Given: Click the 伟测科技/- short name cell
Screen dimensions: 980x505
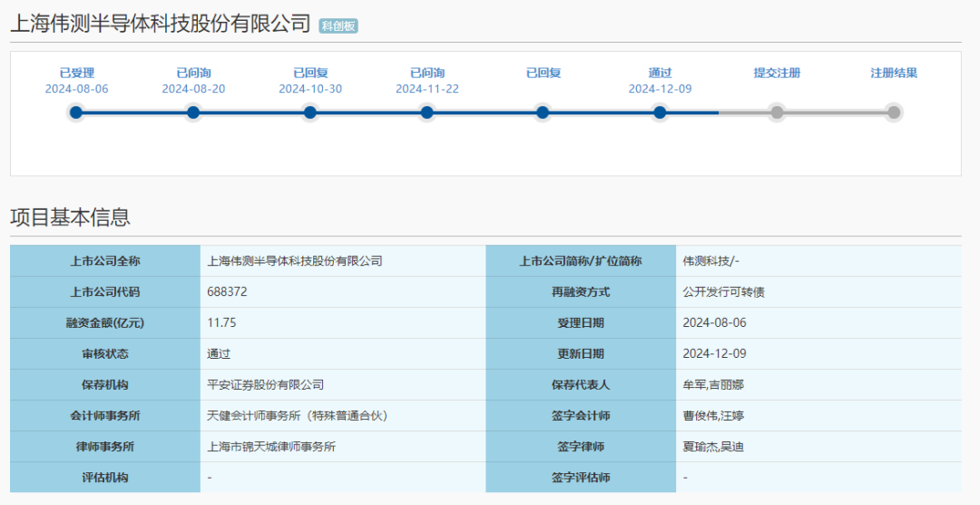Looking at the screenshot, I should pos(711,262).
